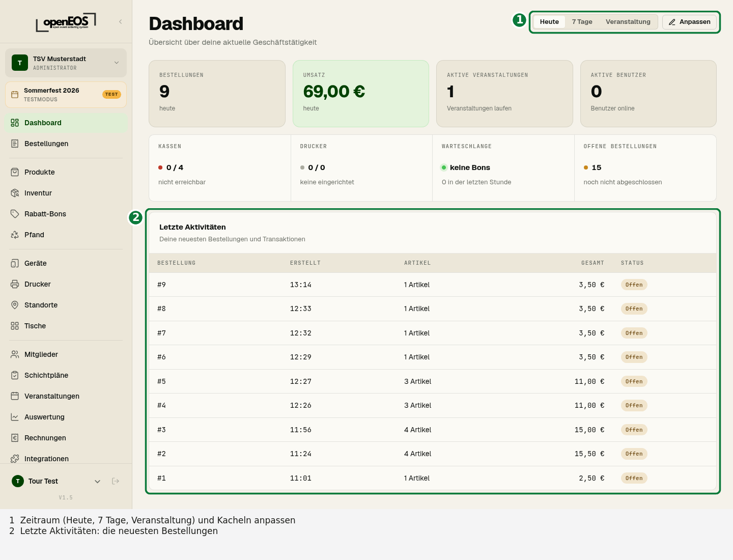Click the 15,50 € total of order #2
Image resolution: width=733 pixels, height=560 pixels.
point(589,454)
